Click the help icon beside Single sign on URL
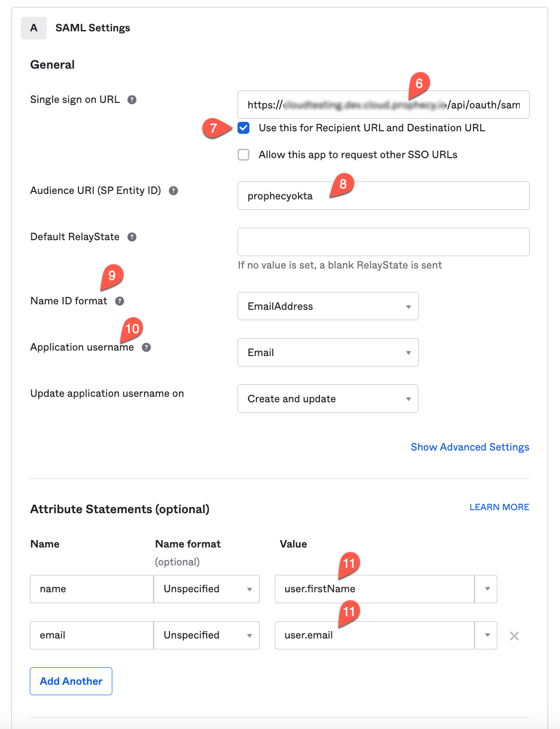 coord(131,99)
